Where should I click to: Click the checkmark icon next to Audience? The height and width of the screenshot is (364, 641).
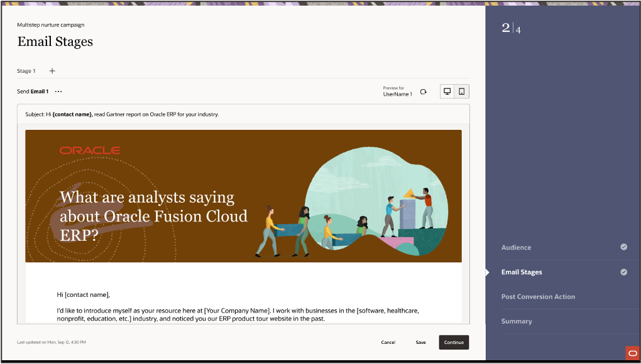tap(624, 247)
